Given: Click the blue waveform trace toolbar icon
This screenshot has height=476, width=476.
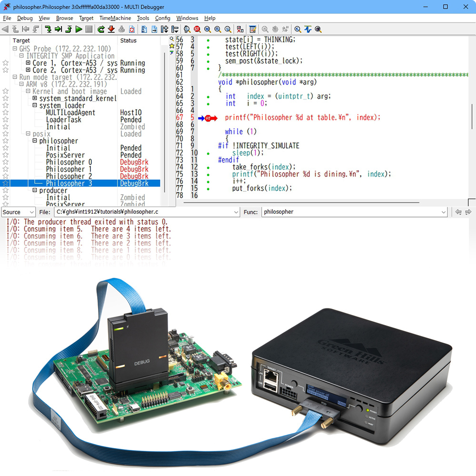Looking at the screenshot, I should point(308,29).
